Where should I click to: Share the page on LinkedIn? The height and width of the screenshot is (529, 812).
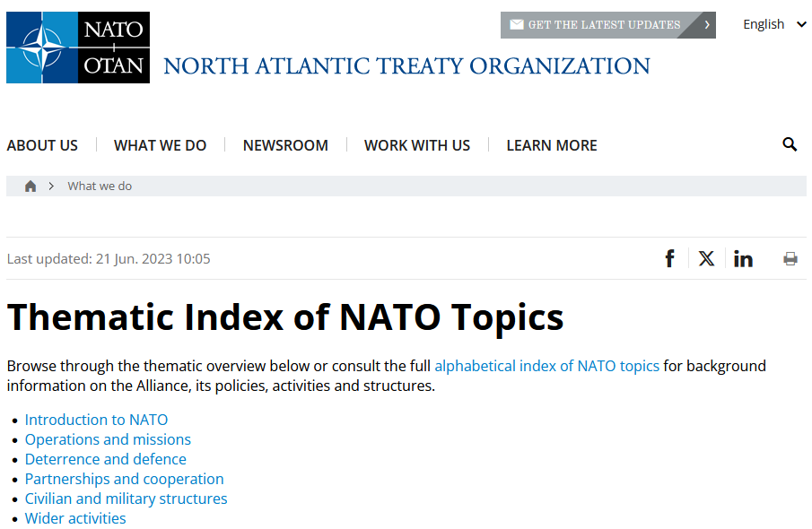pos(743,258)
